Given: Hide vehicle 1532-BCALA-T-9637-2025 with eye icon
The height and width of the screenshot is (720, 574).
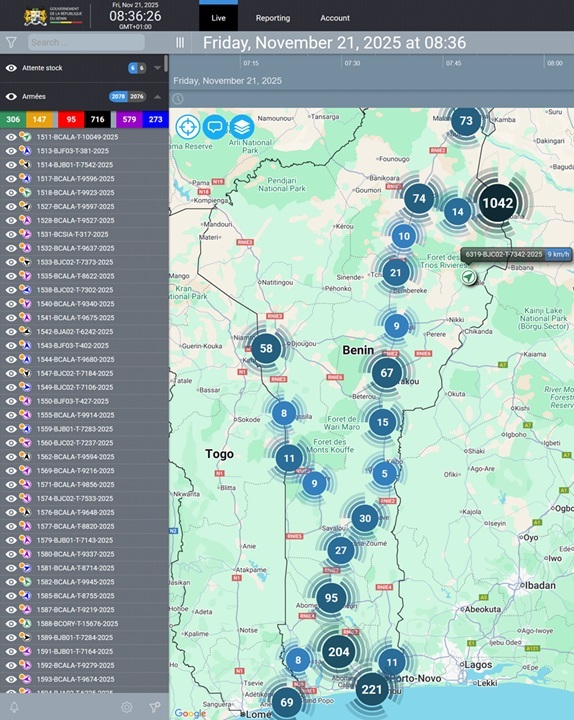Looking at the screenshot, I should pyautogui.click(x=11, y=248).
